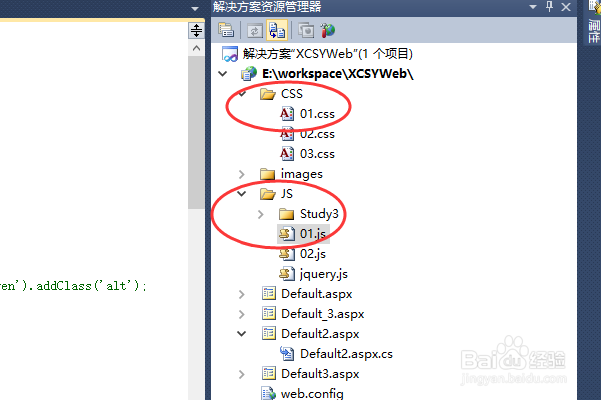
Task: Click the Properties toolbar icon in Solution Explorer
Action: 226,30
